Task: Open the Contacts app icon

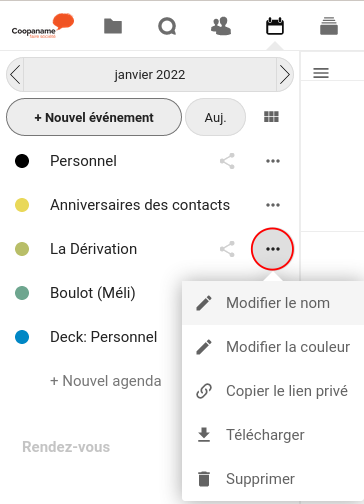Action: pos(221,26)
